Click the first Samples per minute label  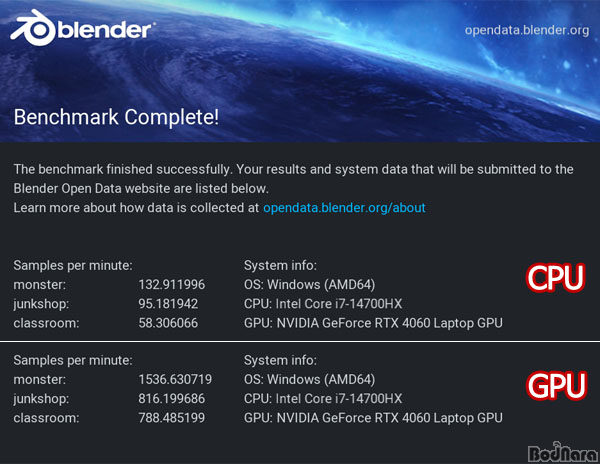coord(73,265)
